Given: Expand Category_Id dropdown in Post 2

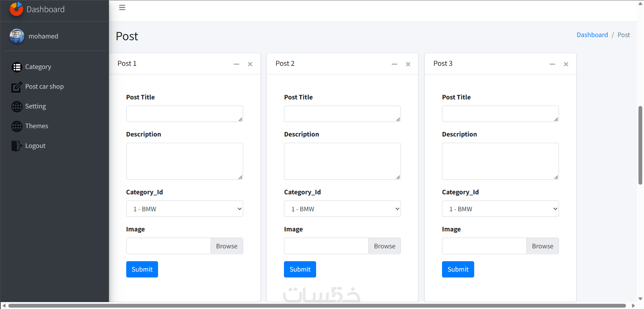Looking at the screenshot, I should [342, 209].
